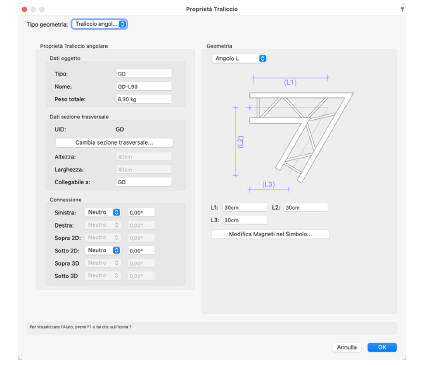This screenshot has height=365, width=421.
Task: Click the truss corner preview diagram
Action: coord(293,134)
